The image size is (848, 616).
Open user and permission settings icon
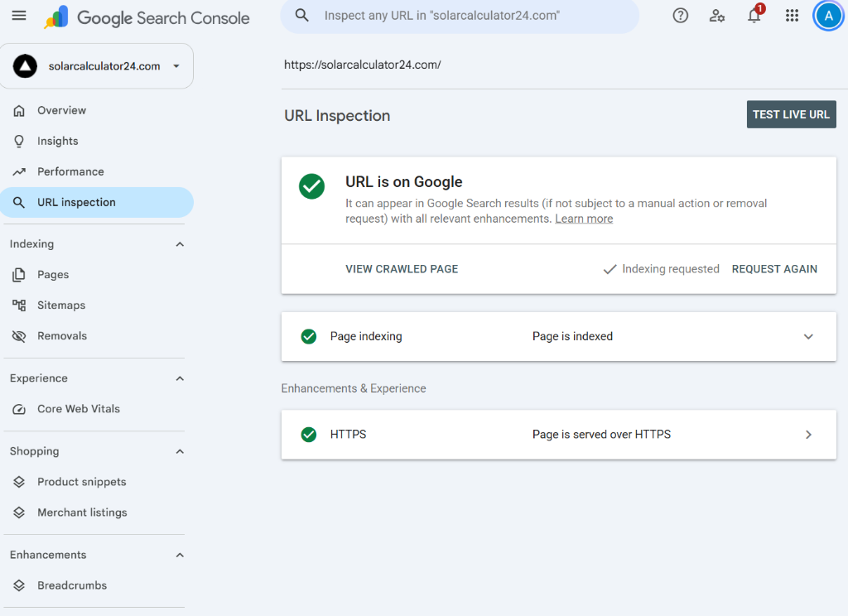[717, 16]
